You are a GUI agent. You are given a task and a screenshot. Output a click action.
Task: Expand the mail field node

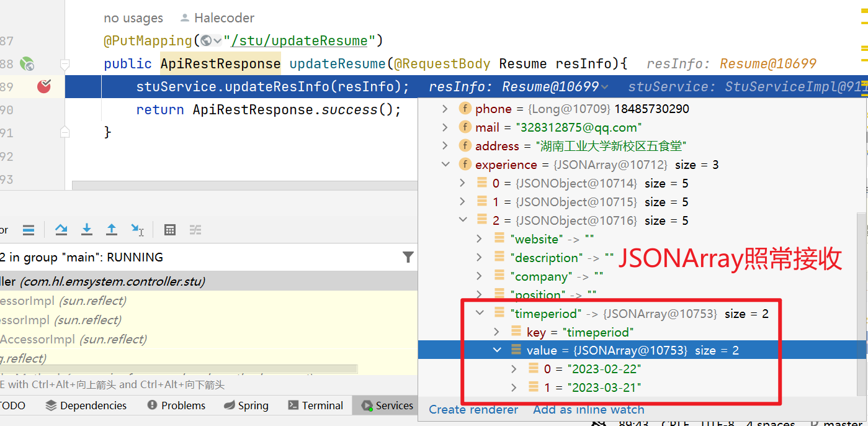[445, 127]
